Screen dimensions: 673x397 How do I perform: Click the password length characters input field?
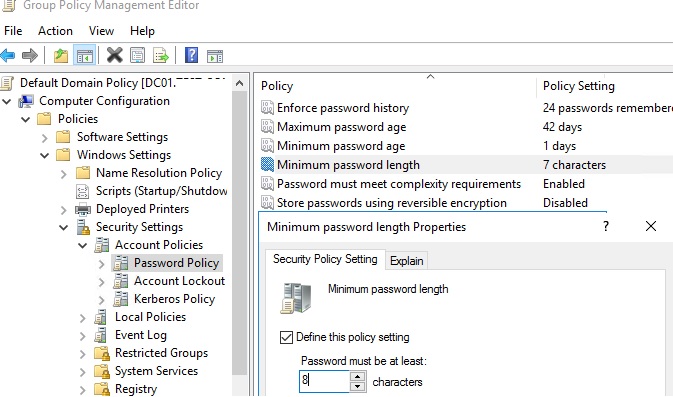(324, 381)
